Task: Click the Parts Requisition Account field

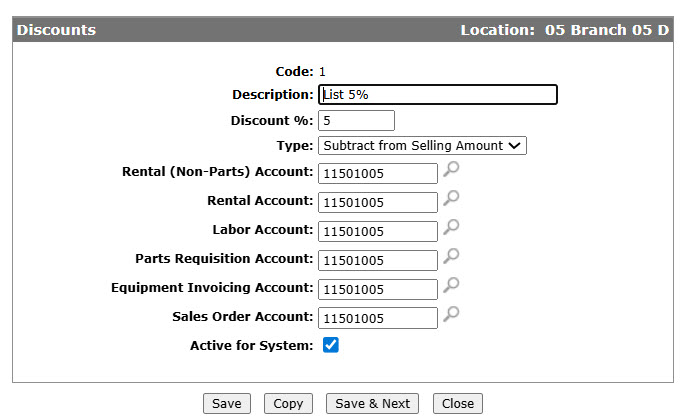Action: (378, 260)
